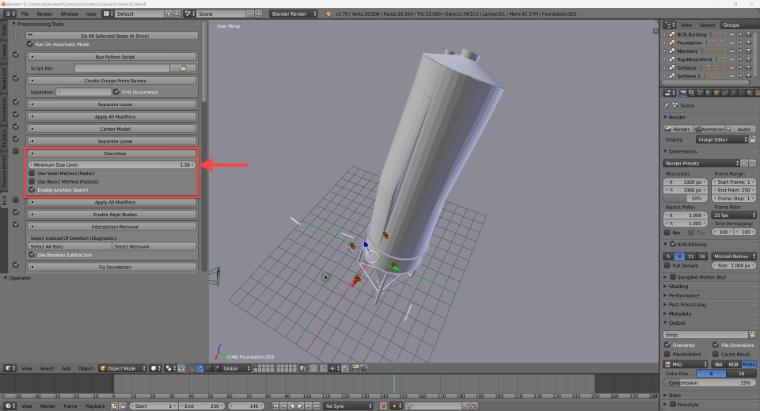Toggle visibility eye for Foundation group
The width and height of the screenshot is (760, 411).
(732, 43)
